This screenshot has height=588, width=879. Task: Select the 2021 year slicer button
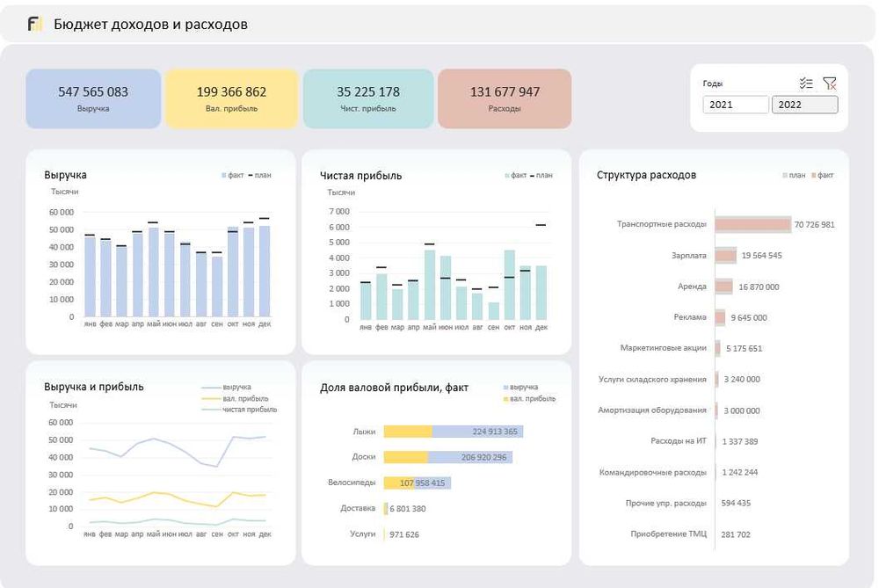tap(736, 105)
